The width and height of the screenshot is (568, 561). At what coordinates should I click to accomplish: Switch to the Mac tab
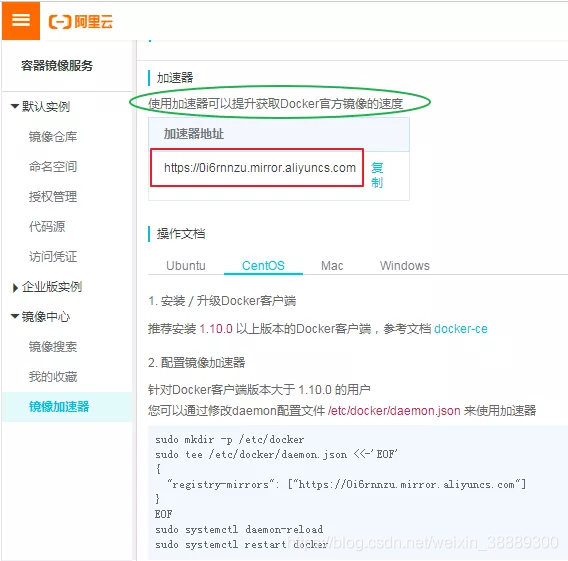(x=332, y=265)
